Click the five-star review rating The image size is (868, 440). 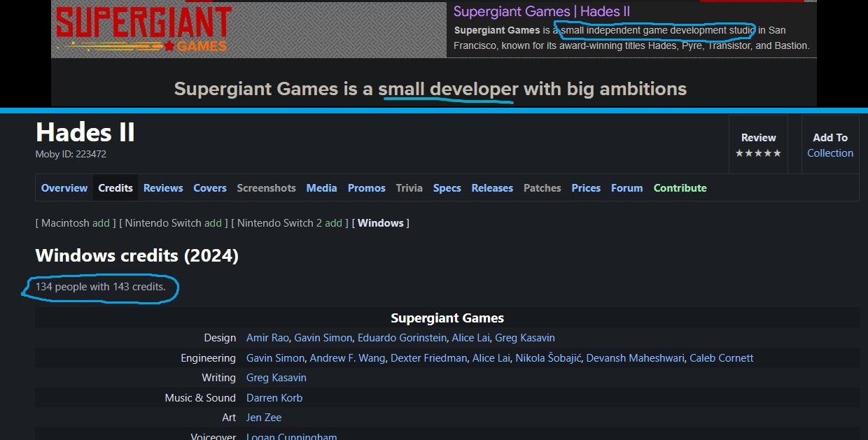pos(758,153)
